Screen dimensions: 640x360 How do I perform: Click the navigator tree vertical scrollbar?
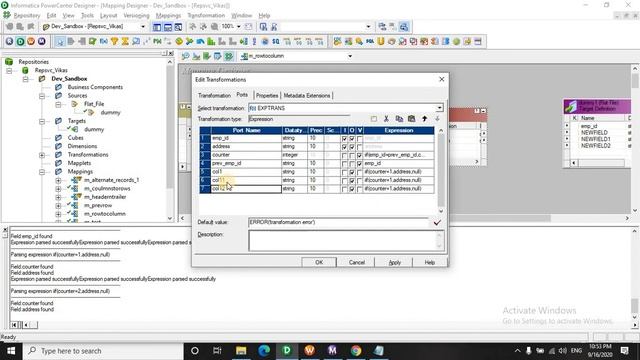(170, 140)
